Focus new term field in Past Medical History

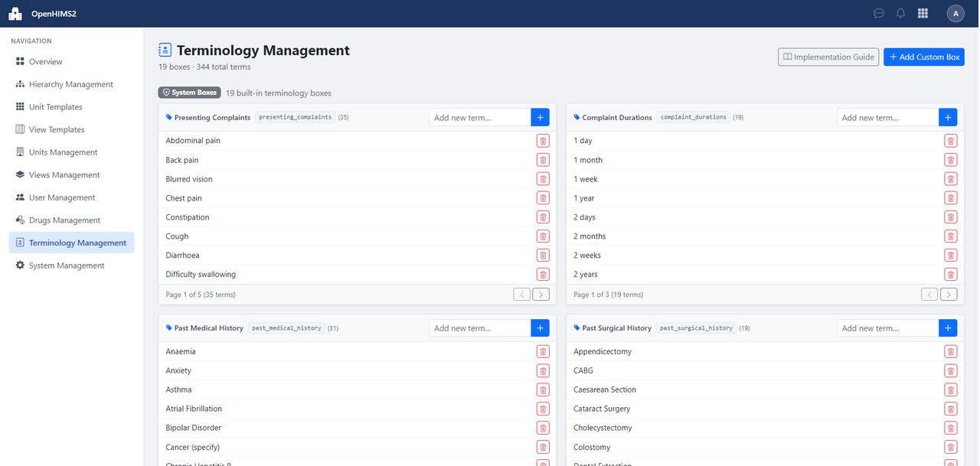click(x=480, y=328)
